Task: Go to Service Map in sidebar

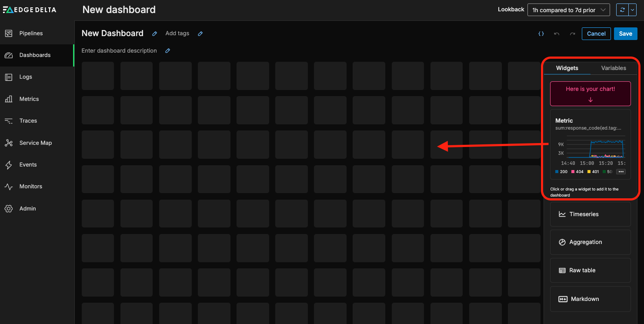Action: point(35,143)
